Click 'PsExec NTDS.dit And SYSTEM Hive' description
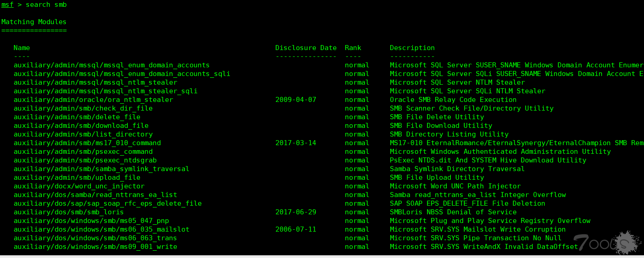The image size is (644, 258). point(488,160)
